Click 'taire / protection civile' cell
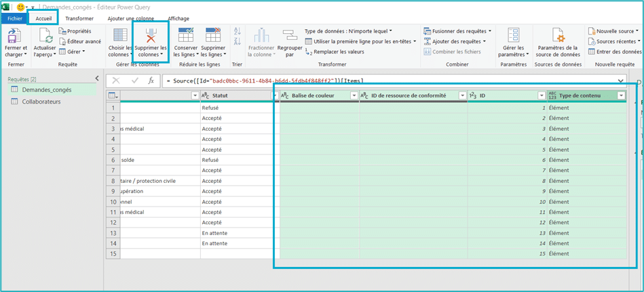644x292 pixels. click(160, 181)
